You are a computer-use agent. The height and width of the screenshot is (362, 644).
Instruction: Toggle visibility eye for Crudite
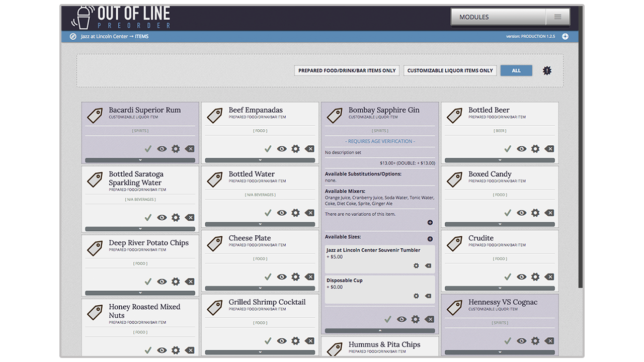tap(522, 277)
